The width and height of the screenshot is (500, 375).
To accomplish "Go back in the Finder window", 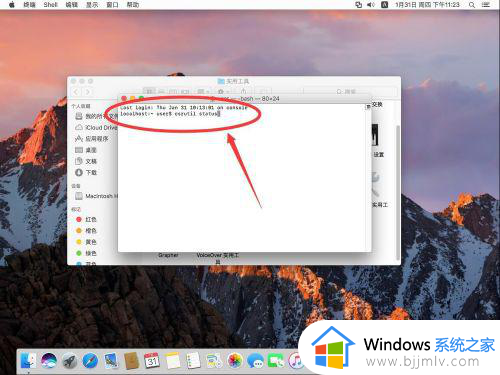I will pos(76,92).
